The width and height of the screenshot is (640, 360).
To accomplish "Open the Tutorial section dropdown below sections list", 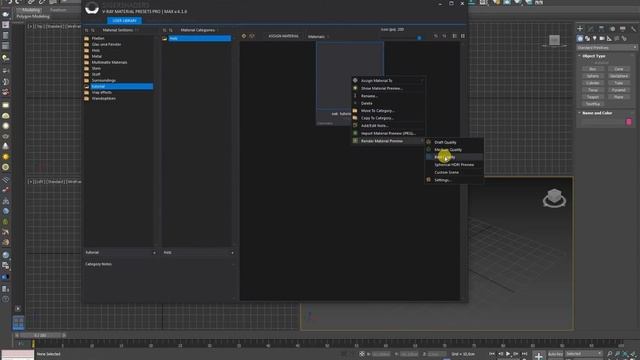I will 120,253.
